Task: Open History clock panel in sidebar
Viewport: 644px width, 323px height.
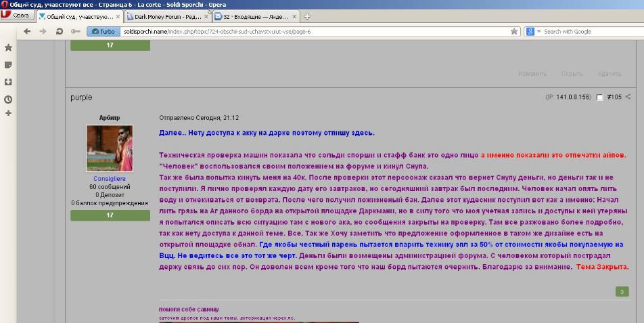Action: point(8,100)
